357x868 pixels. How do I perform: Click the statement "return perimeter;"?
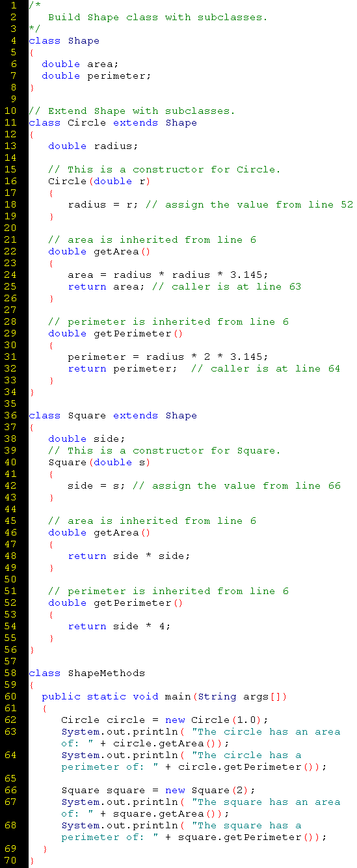[123, 368]
